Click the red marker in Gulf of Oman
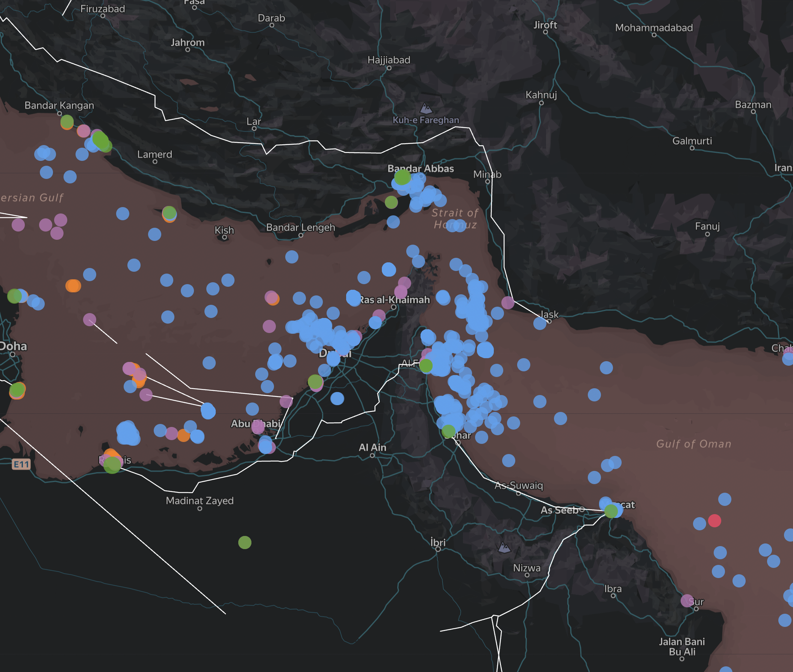This screenshot has width=793, height=672. pyautogui.click(x=714, y=521)
